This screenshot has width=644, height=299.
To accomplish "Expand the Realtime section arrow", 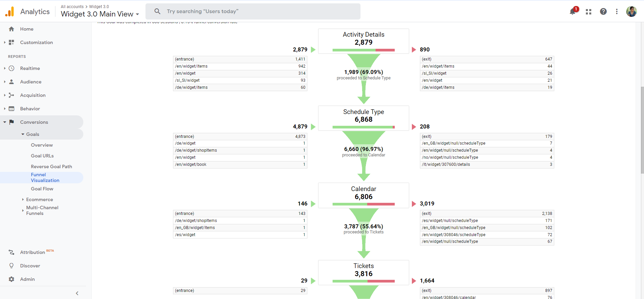I will tap(5, 68).
